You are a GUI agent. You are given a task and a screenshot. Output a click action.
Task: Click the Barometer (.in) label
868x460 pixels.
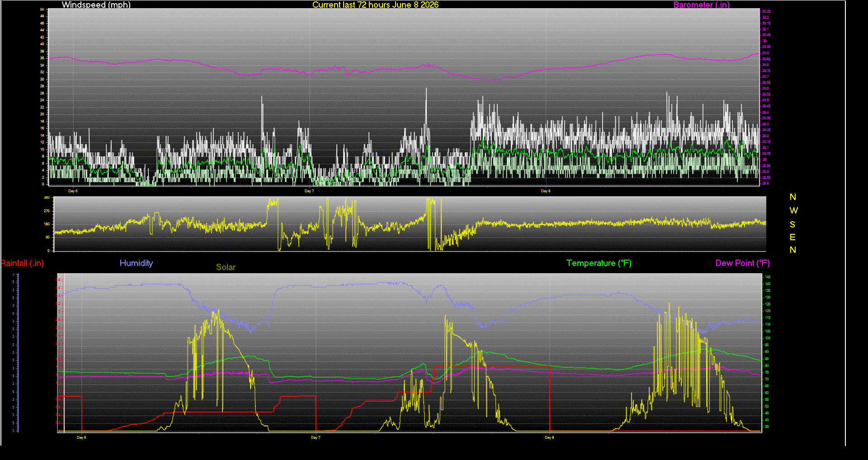coord(702,5)
